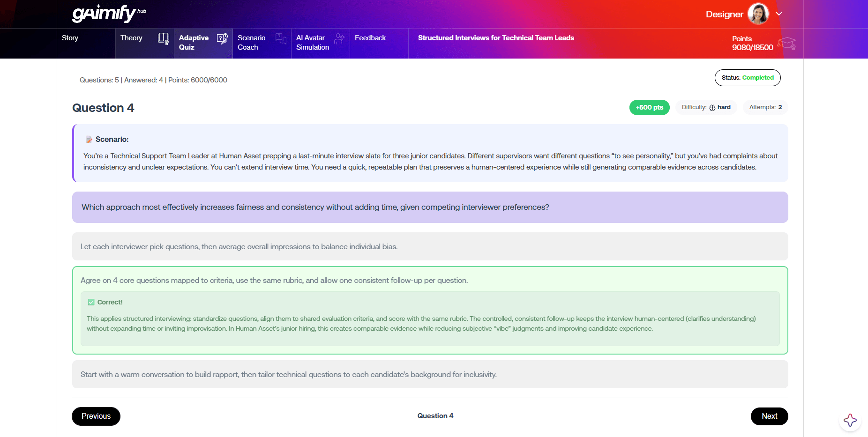868x437 pixels.
Task: Expand the Designer account dropdown chevron
Action: pyautogui.click(x=779, y=14)
